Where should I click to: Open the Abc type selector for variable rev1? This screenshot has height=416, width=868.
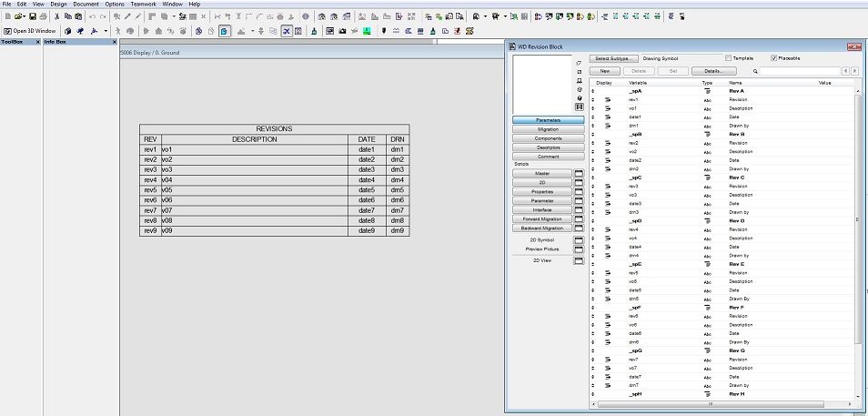707,100
